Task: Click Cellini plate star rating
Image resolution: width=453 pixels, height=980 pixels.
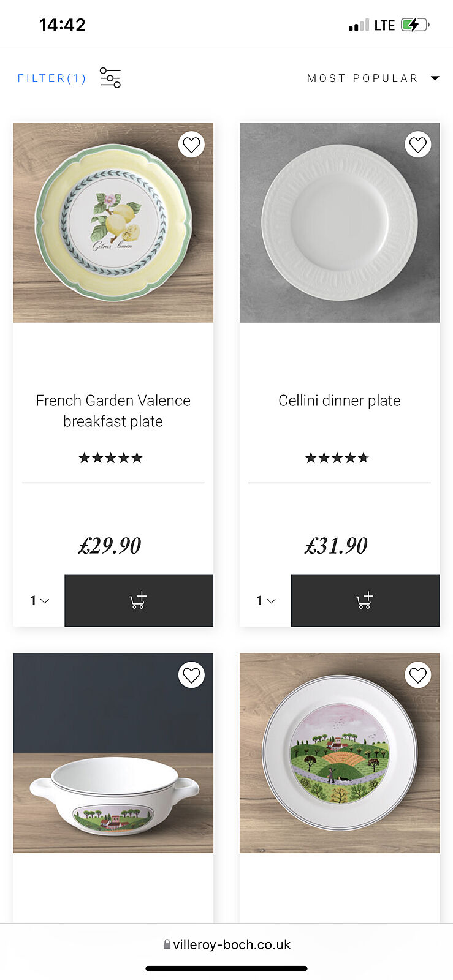Action: click(337, 458)
